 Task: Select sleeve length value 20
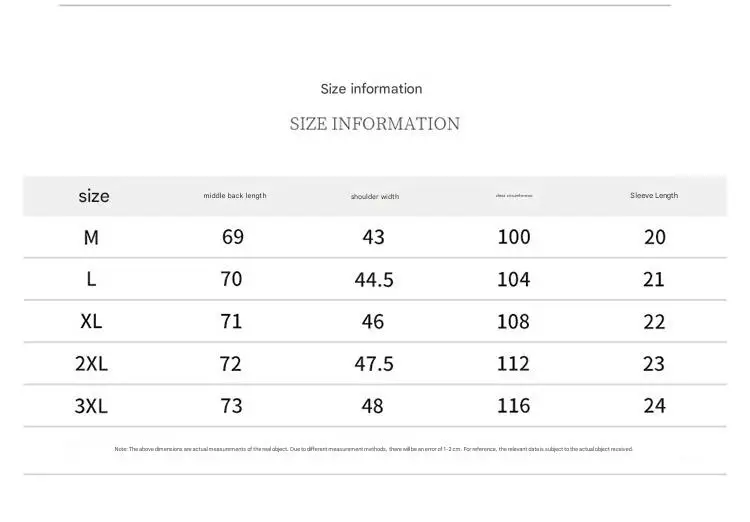pos(655,237)
